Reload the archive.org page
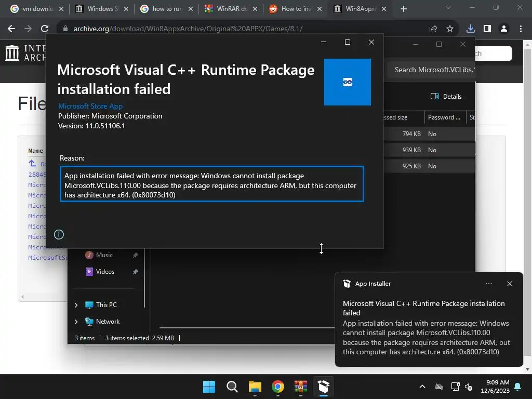Screen dimensions: 532x399 click(x=45, y=29)
